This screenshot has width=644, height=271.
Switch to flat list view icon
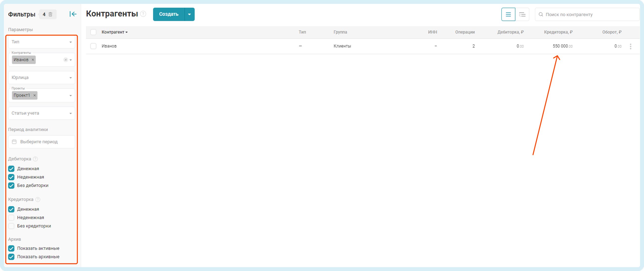click(508, 15)
